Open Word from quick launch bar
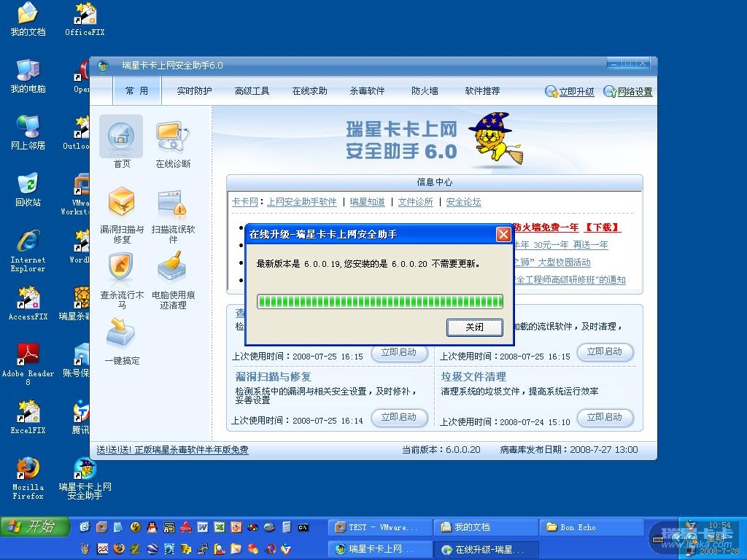 203,527
